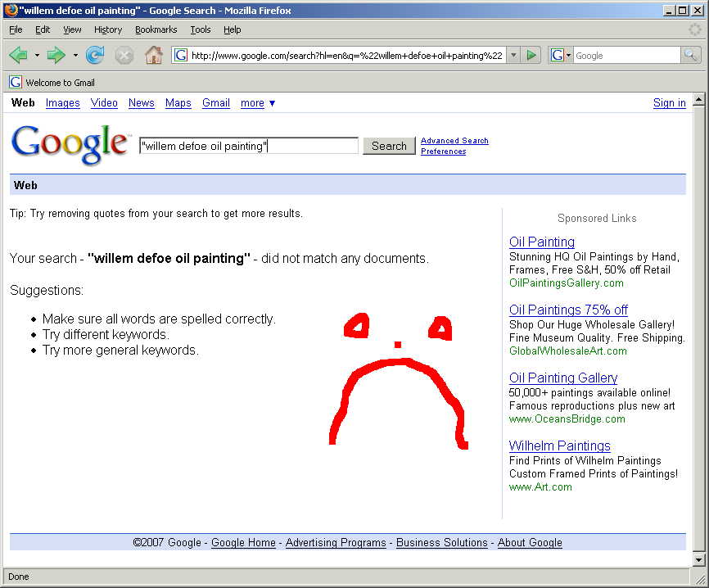Open the File menu
Viewport: 709px width, 588px height.
tap(16, 29)
